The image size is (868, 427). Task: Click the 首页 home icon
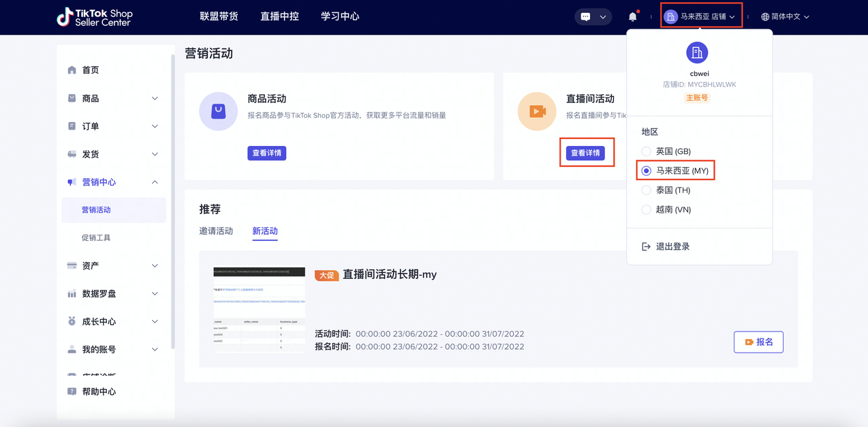(x=72, y=70)
